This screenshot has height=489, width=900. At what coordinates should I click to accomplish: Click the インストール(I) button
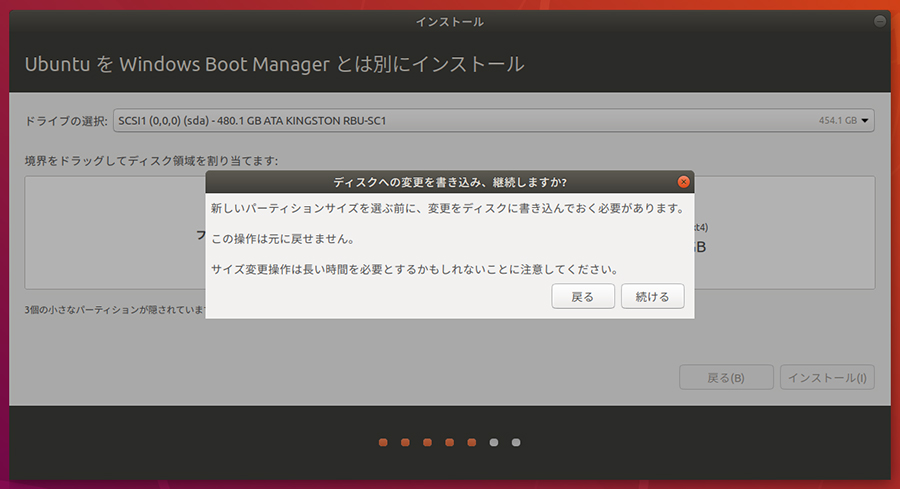(x=827, y=378)
